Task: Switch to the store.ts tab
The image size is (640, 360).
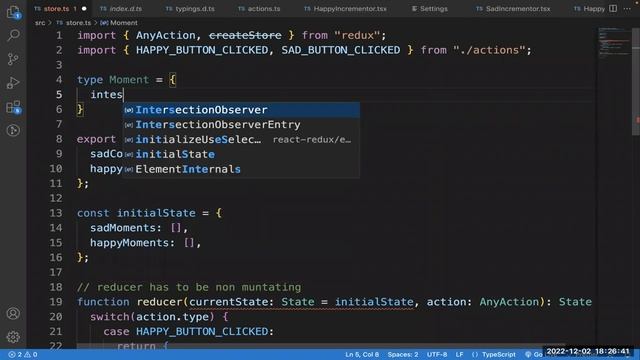Action: [x=57, y=9]
